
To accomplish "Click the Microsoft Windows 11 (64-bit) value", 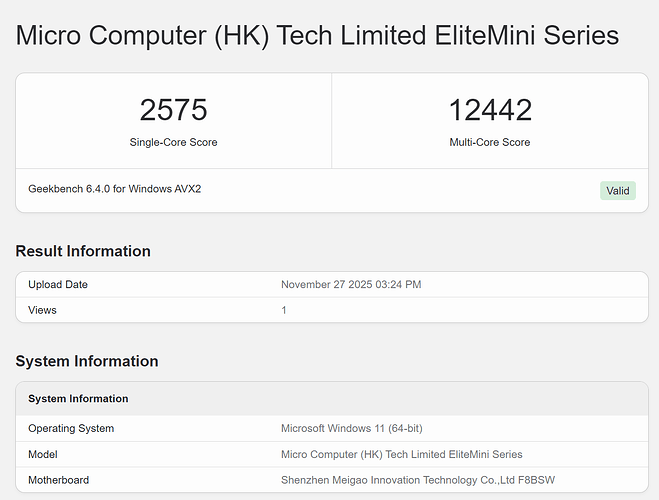I will tap(352, 428).
